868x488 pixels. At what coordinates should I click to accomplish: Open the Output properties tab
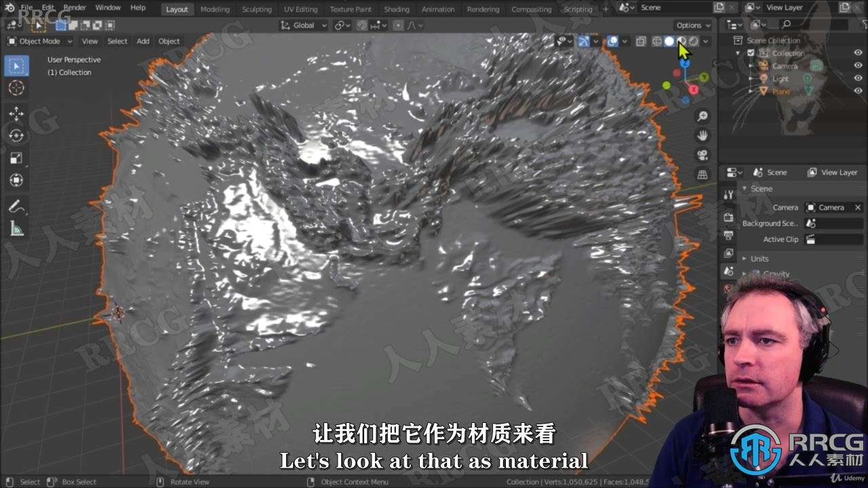coord(728,235)
